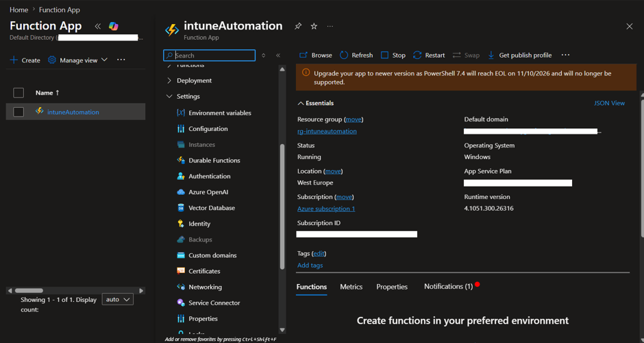Image resolution: width=644 pixels, height=343 pixels.
Task: Click the Backups cloud icon
Action: point(181,239)
